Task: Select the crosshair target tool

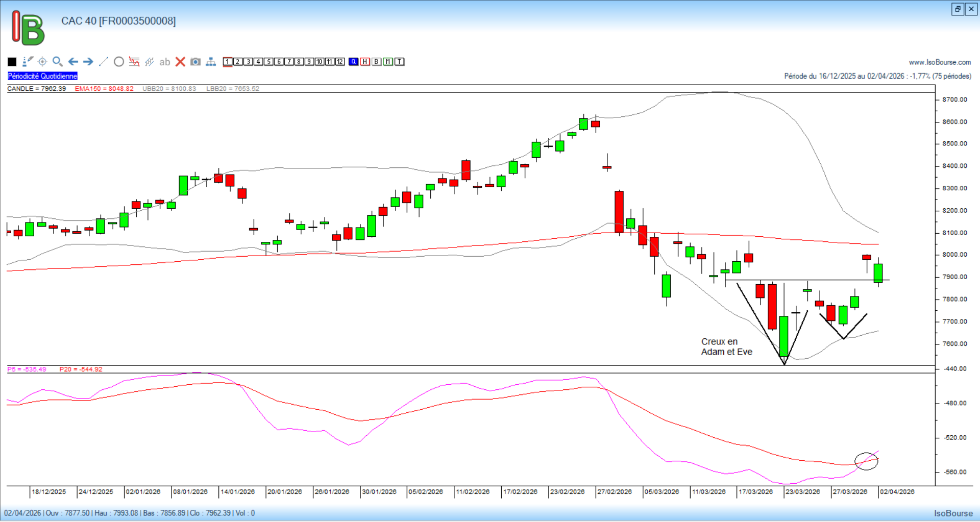Action: point(42,62)
